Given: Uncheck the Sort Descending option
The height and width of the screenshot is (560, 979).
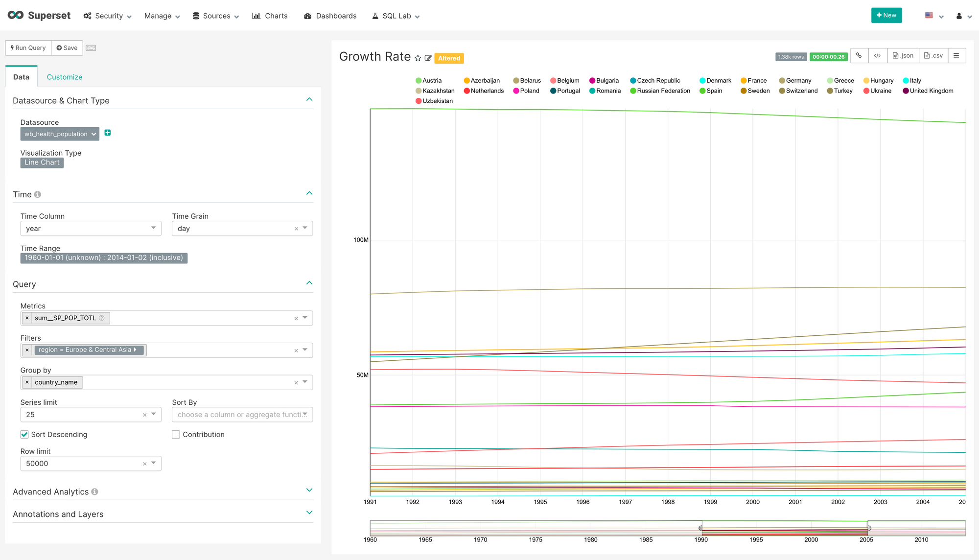Looking at the screenshot, I should 24,434.
